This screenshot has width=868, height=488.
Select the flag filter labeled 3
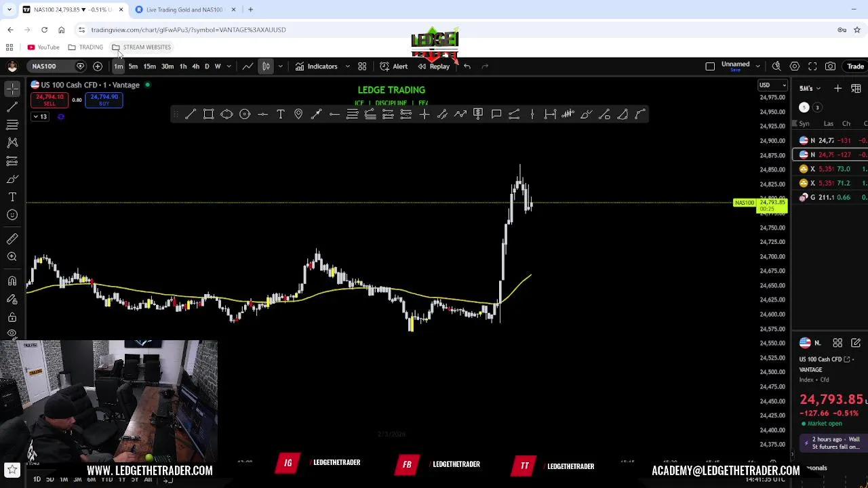pos(816,108)
